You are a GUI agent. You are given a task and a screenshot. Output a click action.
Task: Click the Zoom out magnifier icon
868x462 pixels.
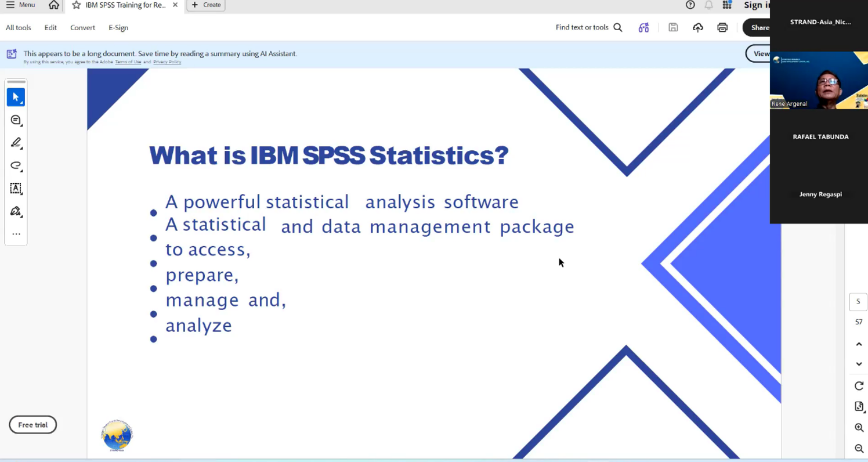coord(859,449)
